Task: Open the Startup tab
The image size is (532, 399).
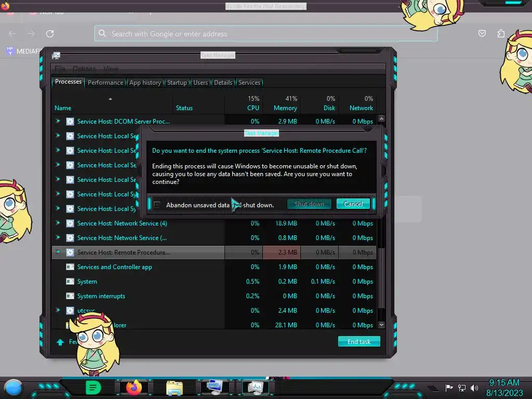Action: pos(177,83)
